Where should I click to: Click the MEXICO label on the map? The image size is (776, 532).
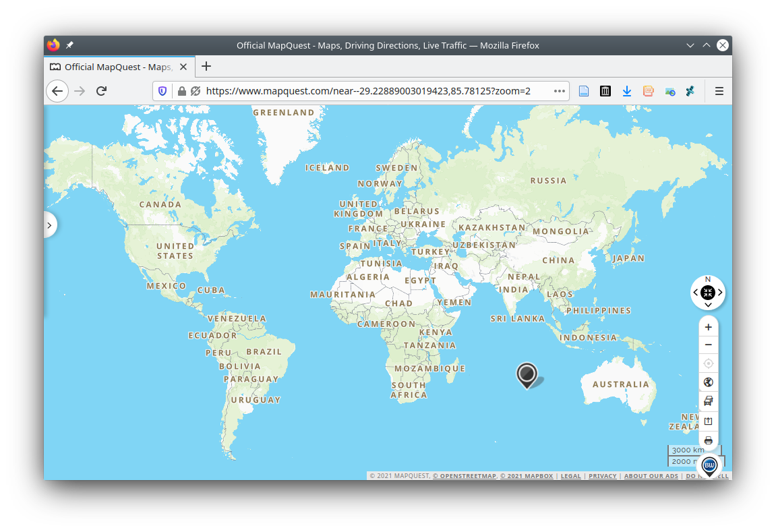click(x=167, y=286)
